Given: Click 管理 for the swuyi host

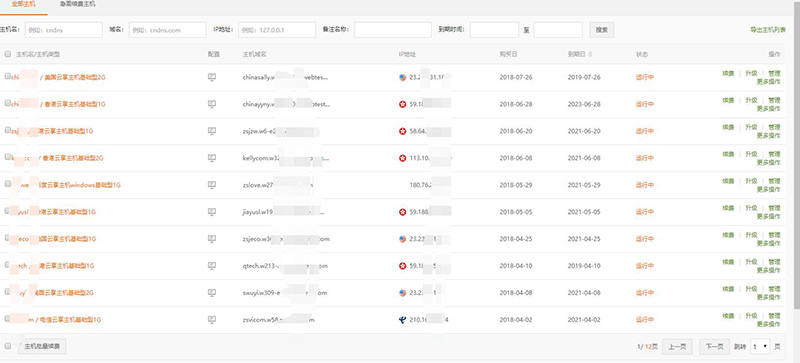Looking at the screenshot, I should (774, 289).
